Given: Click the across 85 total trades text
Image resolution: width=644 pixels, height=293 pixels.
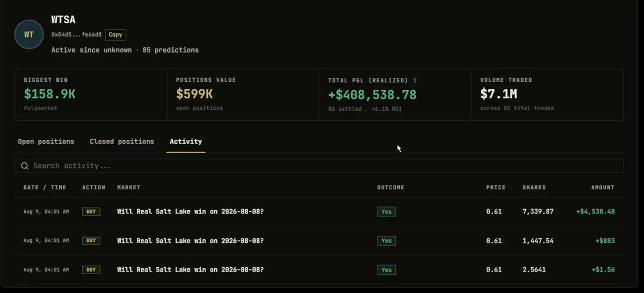Looking at the screenshot, I should pyautogui.click(x=517, y=108).
